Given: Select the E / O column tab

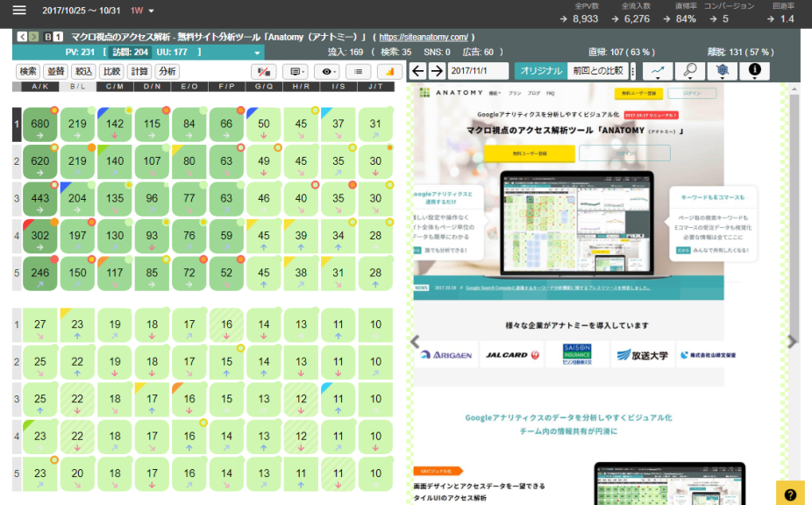Looking at the screenshot, I should 189,87.
